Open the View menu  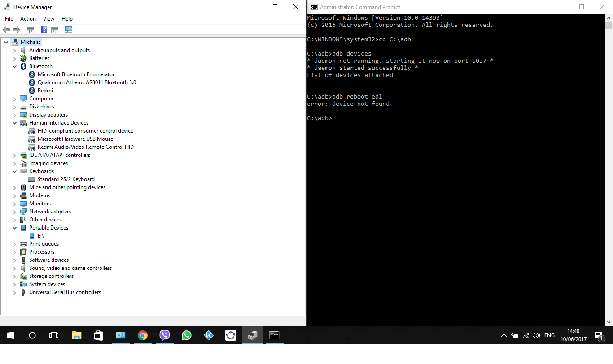pyautogui.click(x=48, y=19)
